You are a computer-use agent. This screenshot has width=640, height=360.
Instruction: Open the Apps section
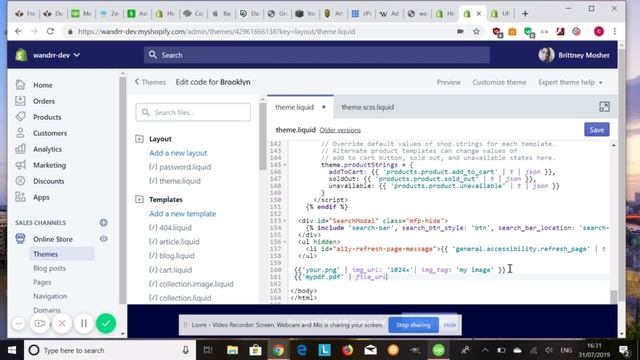click(x=41, y=197)
